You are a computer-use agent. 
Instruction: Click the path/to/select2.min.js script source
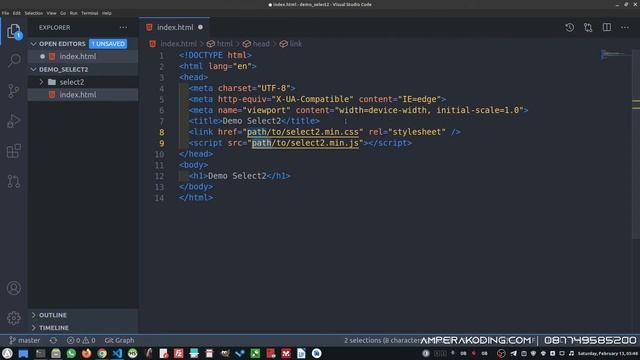click(x=305, y=143)
